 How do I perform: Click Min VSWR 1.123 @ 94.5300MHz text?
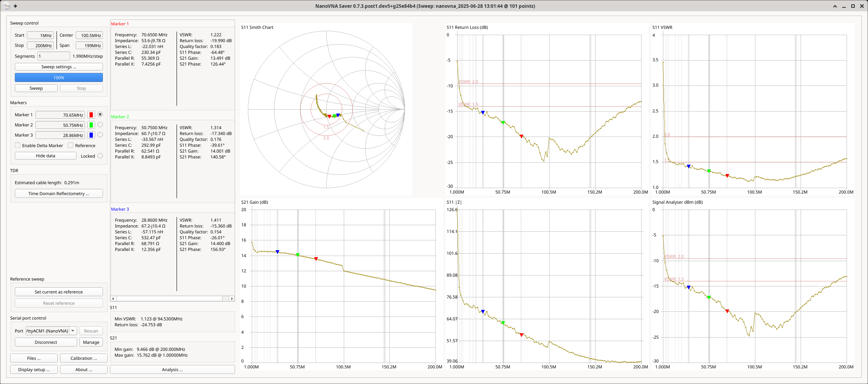pos(148,319)
